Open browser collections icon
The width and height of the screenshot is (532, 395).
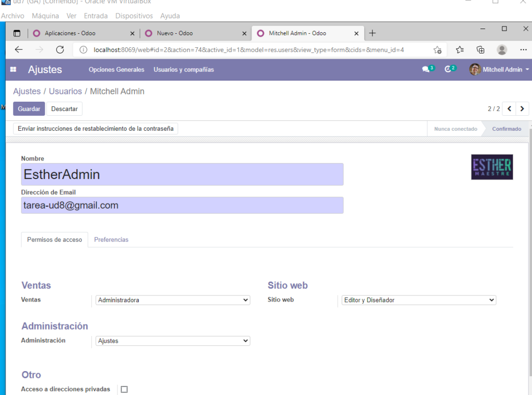click(x=481, y=50)
